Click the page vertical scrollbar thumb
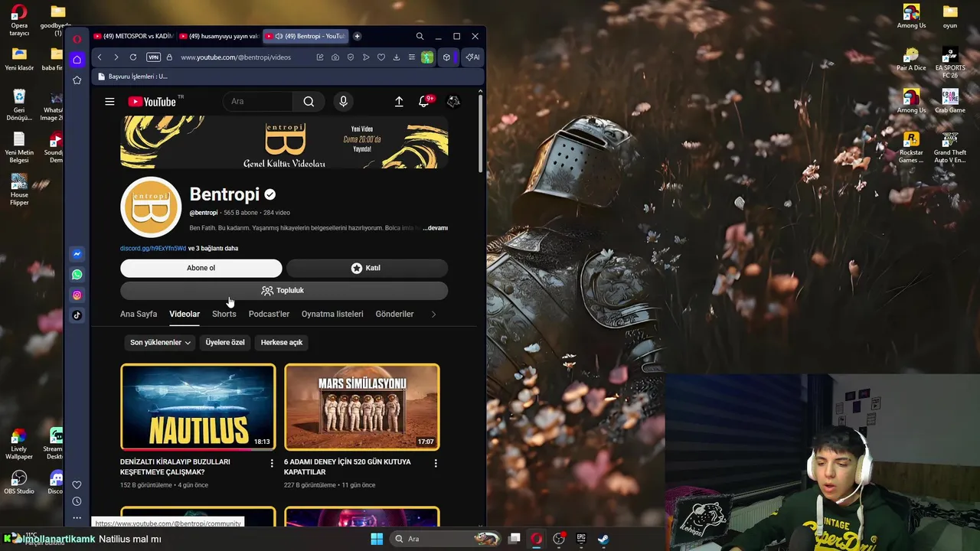 480,132
